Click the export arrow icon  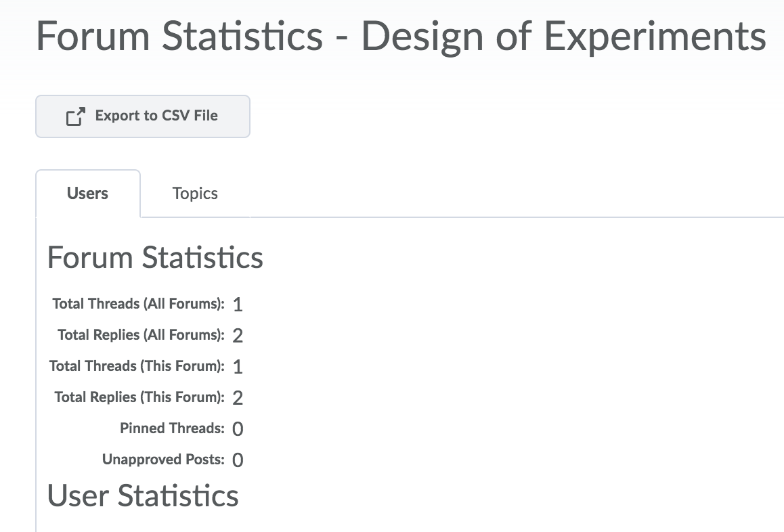(76, 116)
